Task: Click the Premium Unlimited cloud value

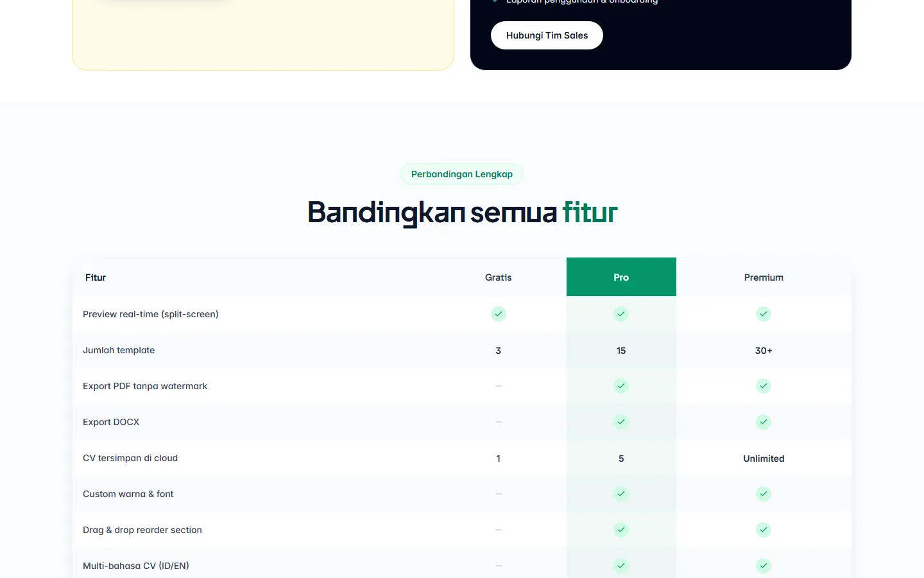Action: (x=764, y=459)
